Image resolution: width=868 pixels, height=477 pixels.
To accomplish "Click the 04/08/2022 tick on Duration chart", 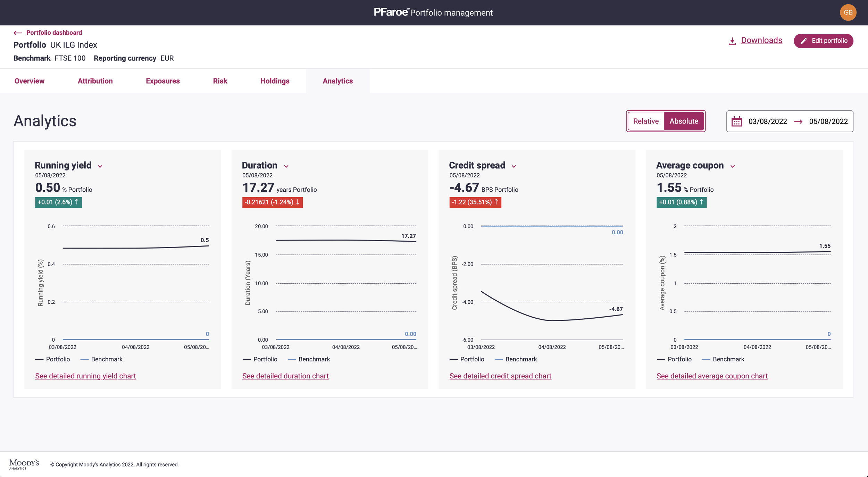I will pyautogui.click(x=346, y=347).
